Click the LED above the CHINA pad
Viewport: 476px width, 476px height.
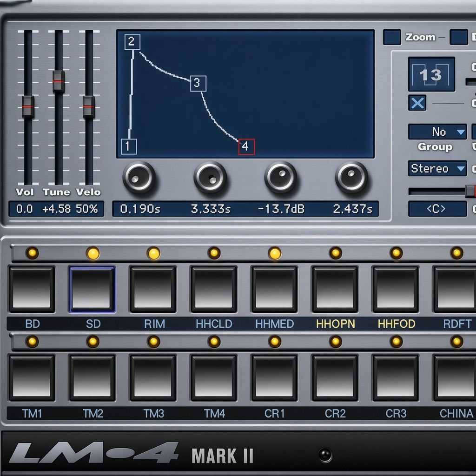click(457, 342)
